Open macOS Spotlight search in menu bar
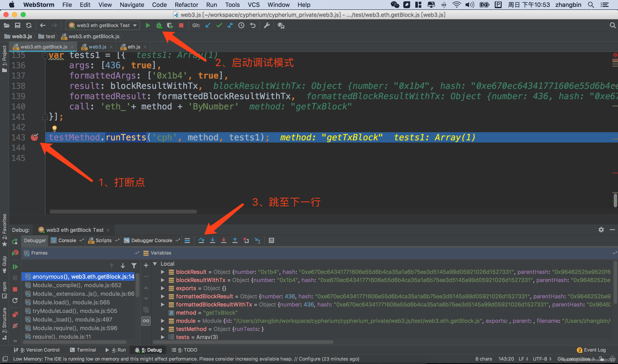This screenshot has width=618, height=364. (591, 5)
